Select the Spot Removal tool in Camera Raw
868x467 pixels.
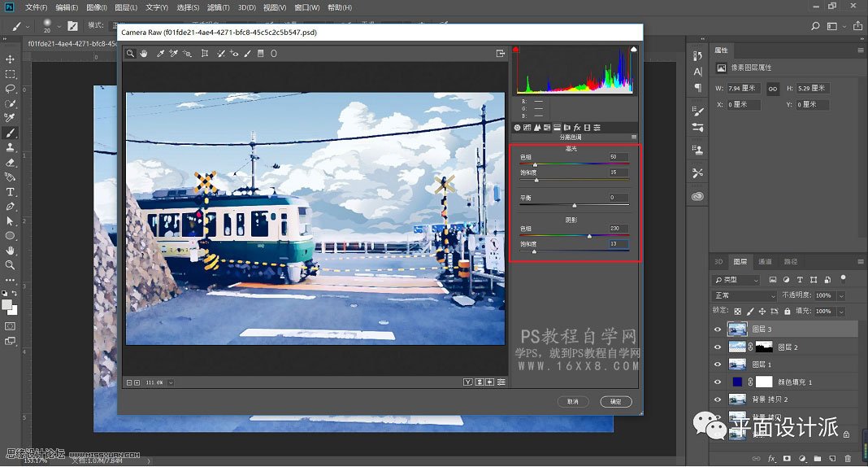coord(221,53)
